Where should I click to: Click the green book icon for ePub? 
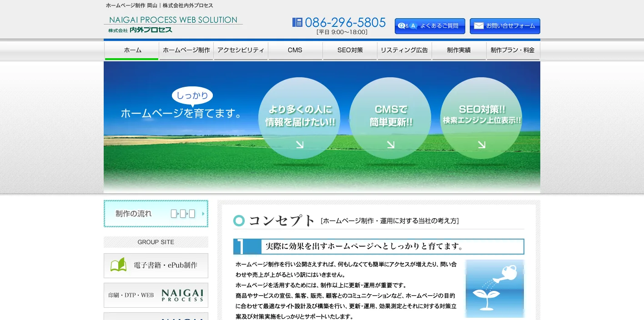point(119,265)
